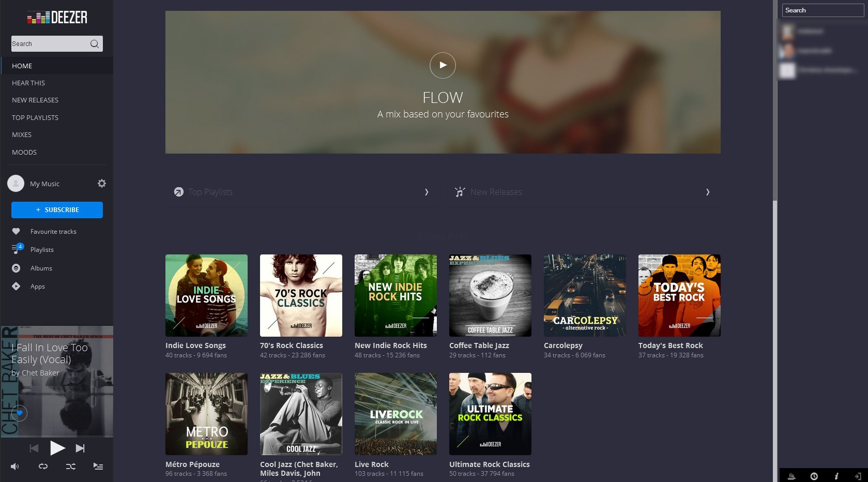Image resolution: width=868 pixels, height=482 pixels.
Task: Open Today's Best Rock cover
Action: click(679, 295)
